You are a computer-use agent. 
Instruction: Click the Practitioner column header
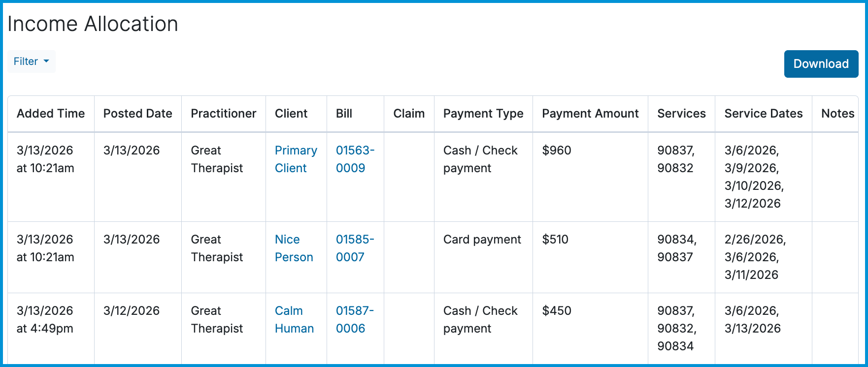223,113
